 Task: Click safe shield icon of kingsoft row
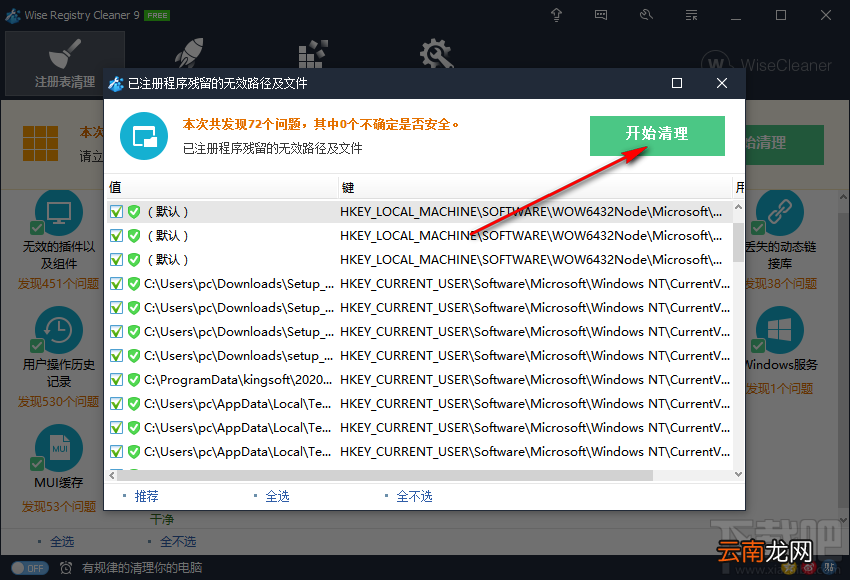(134, 379)
